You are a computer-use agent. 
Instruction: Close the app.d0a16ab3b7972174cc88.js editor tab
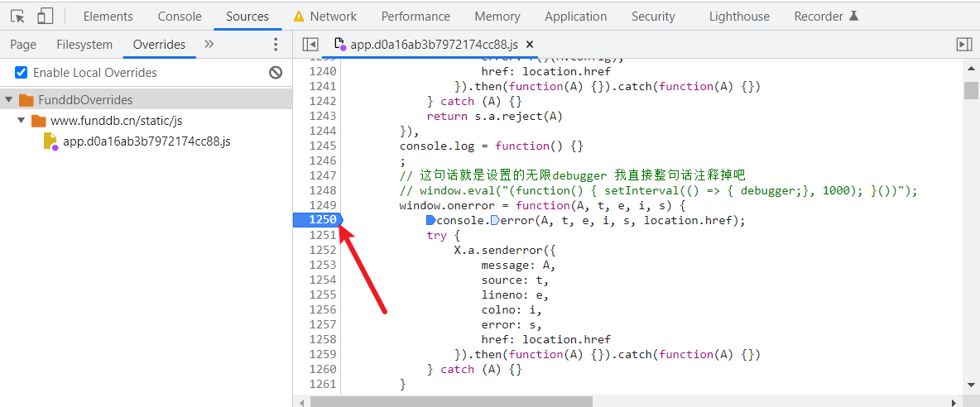530,45
